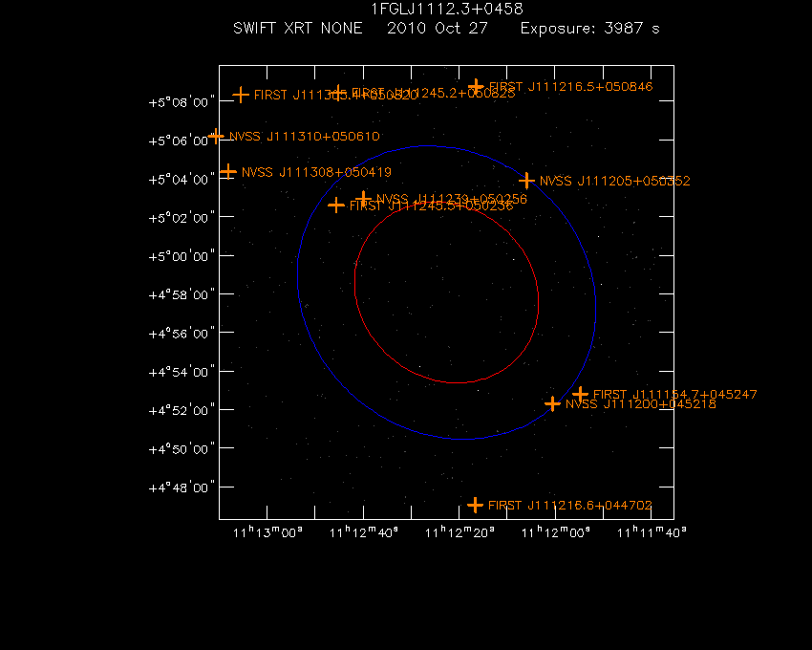Click the cross marker for NVSS J111205+050352
This screenshot has width=812, height=650.
[x=526, y=181]
